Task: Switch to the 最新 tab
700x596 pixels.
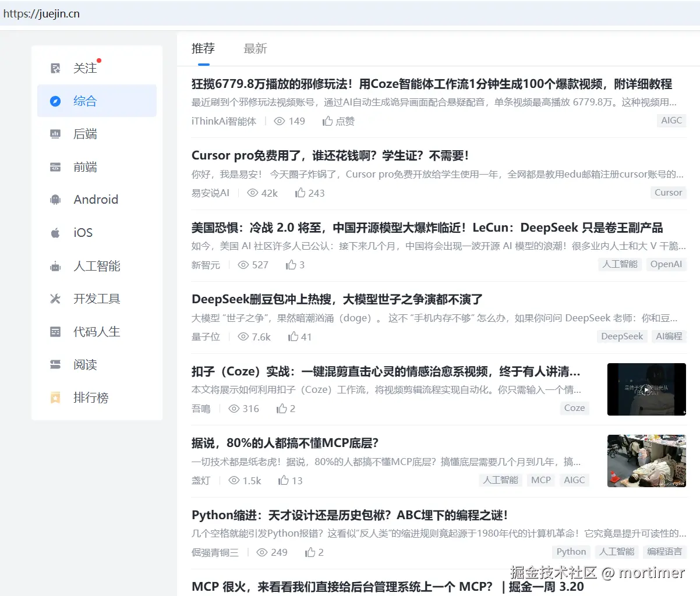Action: pyautogui.click(x=255, y=49)
